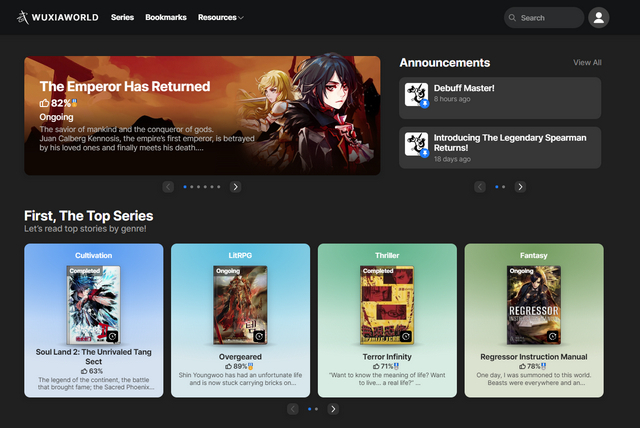This screenshot has width=640, height=428.
Task: Select the first banner carousel dot
Action: tap(185, 187)
